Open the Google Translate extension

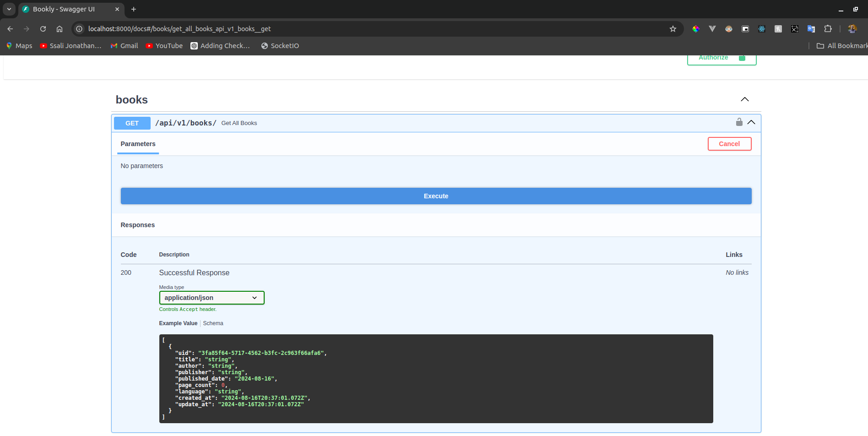[811, 29]
